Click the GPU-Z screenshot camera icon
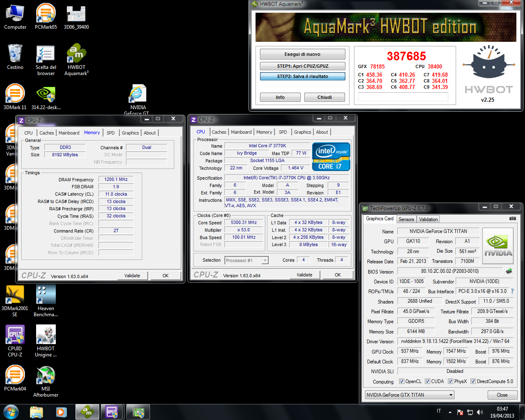 click(512, 219)
